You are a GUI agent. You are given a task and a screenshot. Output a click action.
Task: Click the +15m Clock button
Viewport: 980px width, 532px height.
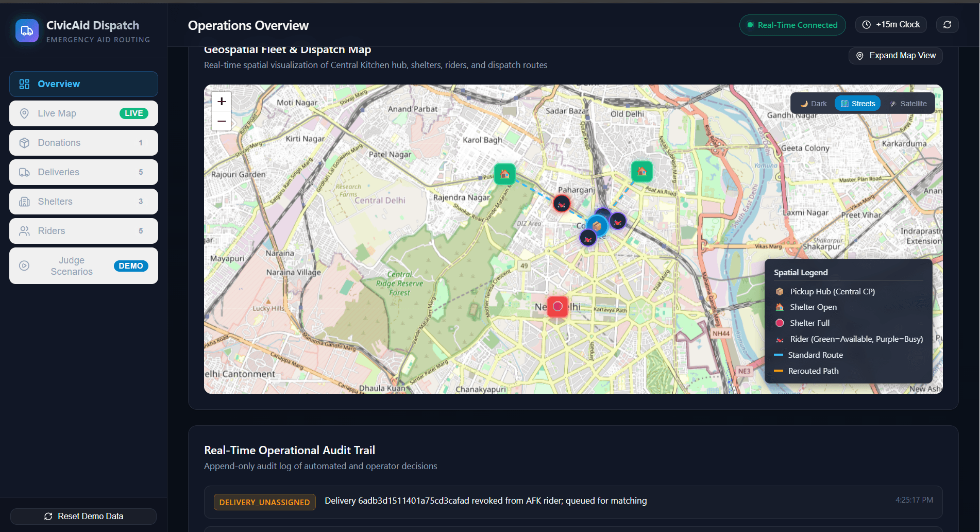(891, 25)
